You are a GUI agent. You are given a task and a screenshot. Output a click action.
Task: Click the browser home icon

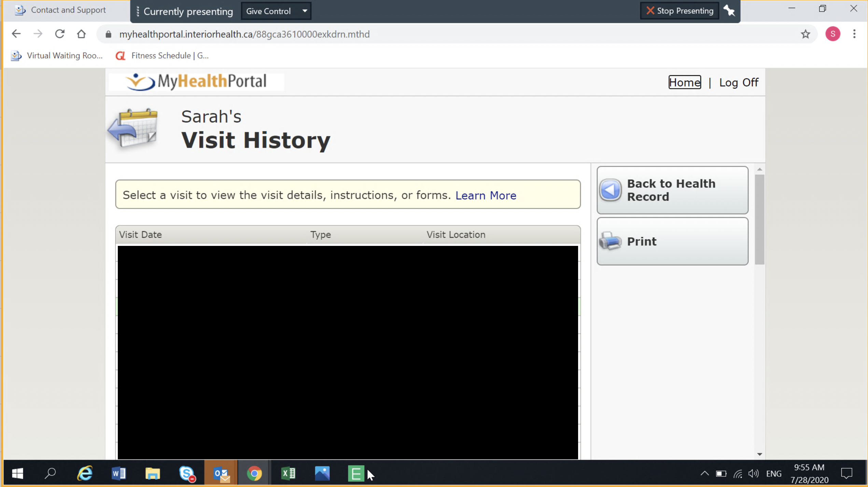tap(81, 34)
